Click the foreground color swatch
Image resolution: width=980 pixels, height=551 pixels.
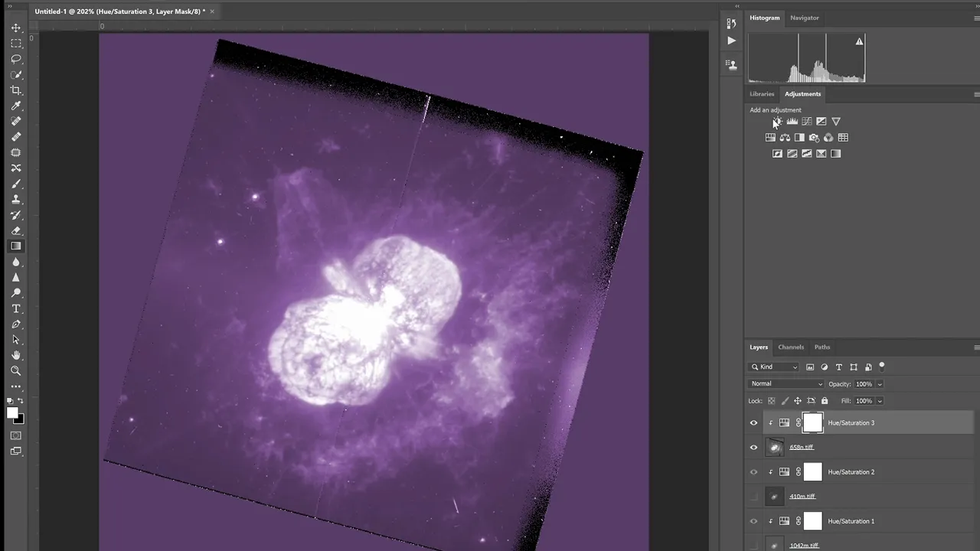click(12, 413)
